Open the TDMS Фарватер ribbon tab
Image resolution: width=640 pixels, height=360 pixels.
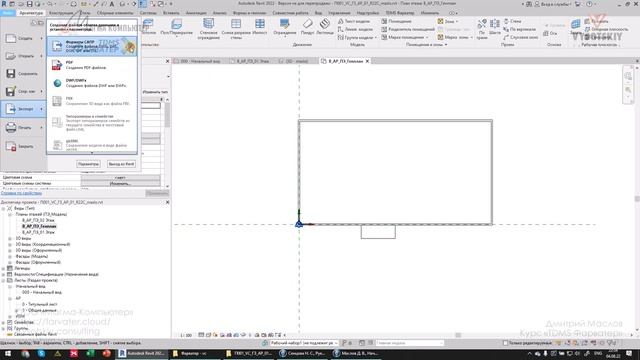coord(400,13)
